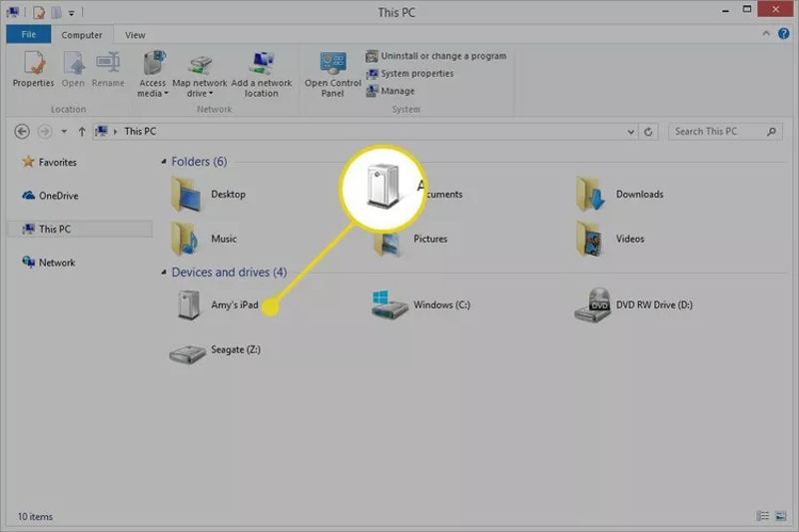The image size is (799, 532).
Task: Select OneDrive in navigation pane
Action: [57, 196]
